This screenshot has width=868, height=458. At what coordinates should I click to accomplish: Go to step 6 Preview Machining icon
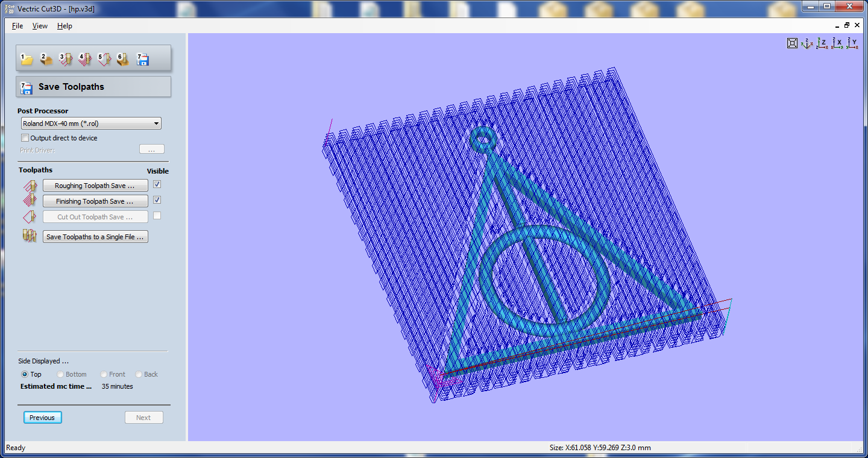(124, 59)
